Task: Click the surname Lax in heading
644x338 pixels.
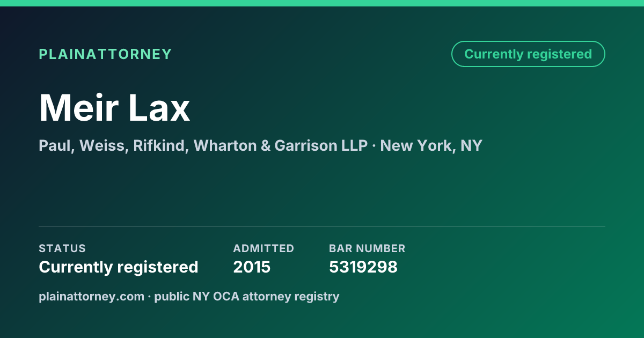Action: (x=159, y=108)
